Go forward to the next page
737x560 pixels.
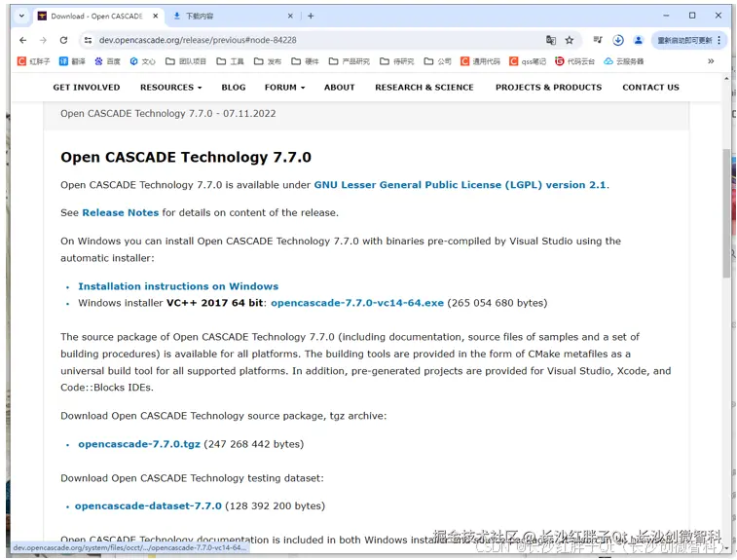pyautogui.click(x=43, y=40)
